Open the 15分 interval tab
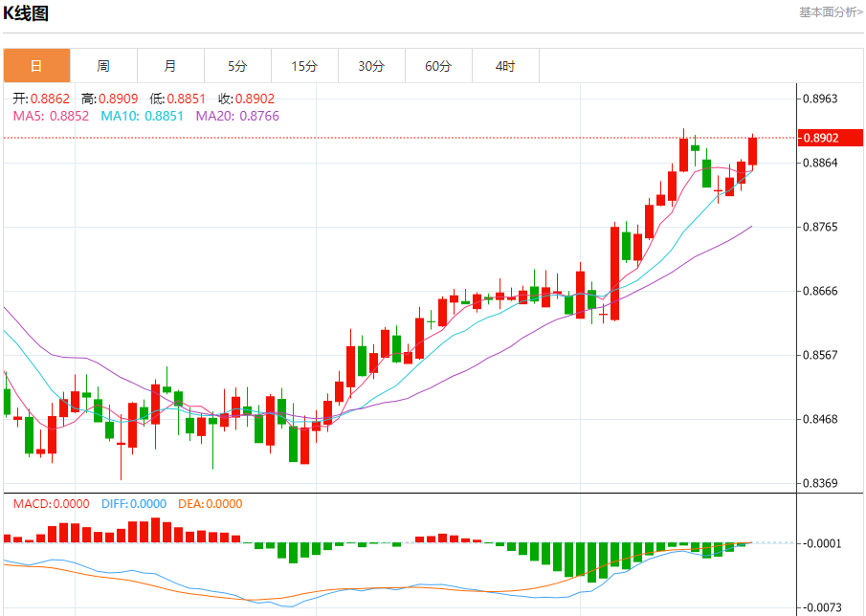The height and width of the screenshot is (616, 866). coord(305,66)
